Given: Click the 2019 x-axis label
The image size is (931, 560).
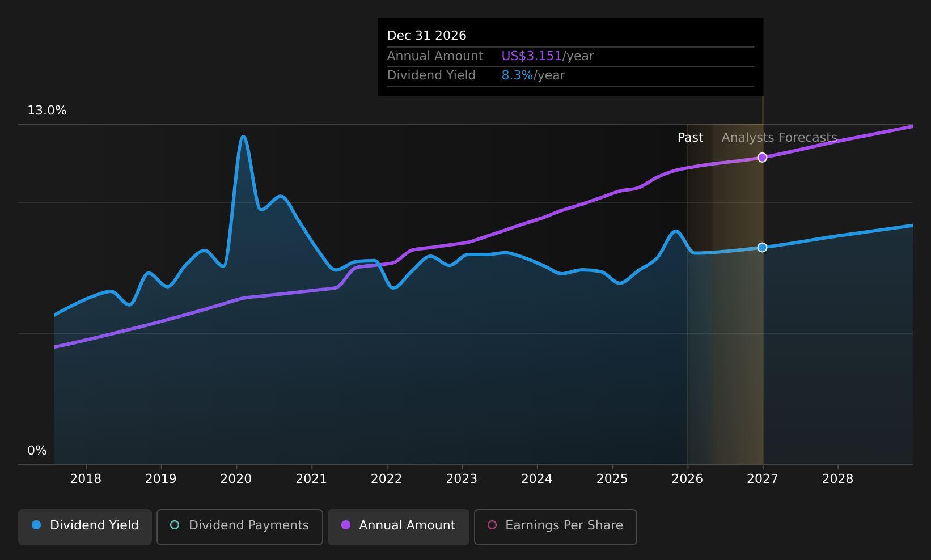Looking at the screenshot, I should [161, 479].
